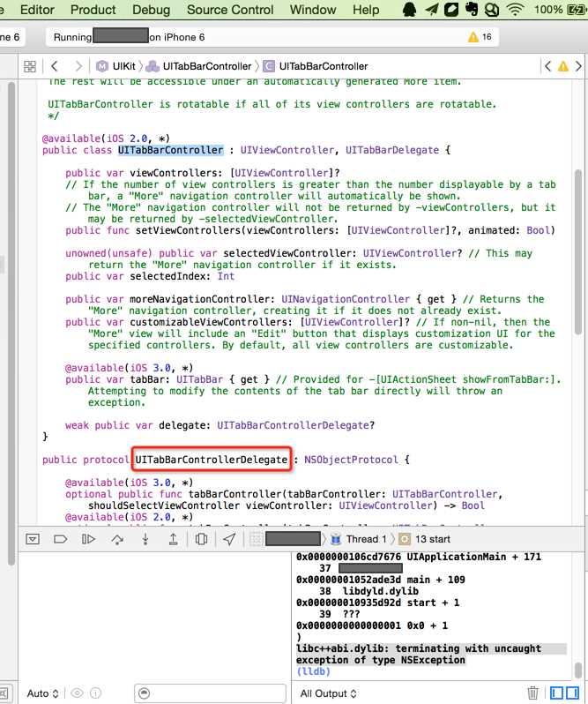Go back with the jump bar left arrow

(x=55, y=66)
